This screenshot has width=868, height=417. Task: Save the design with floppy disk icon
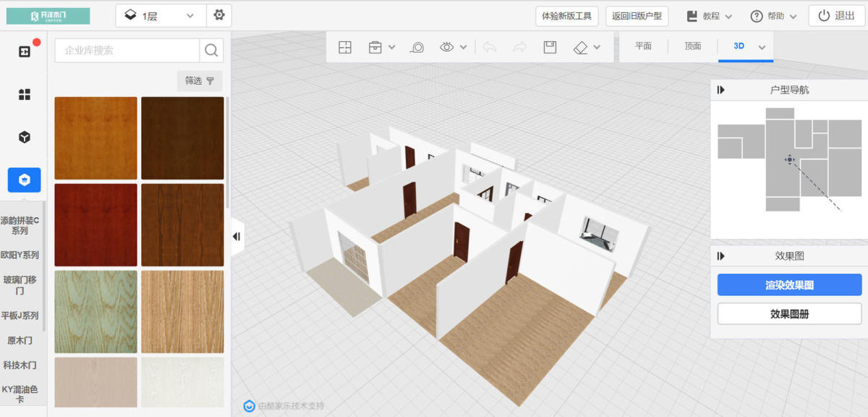tap(550, 47)
